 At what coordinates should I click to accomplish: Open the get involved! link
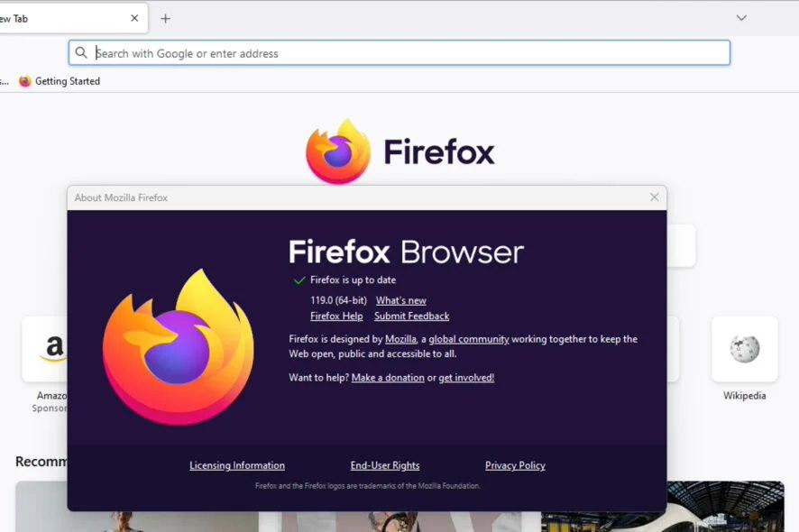coord(466,378)
